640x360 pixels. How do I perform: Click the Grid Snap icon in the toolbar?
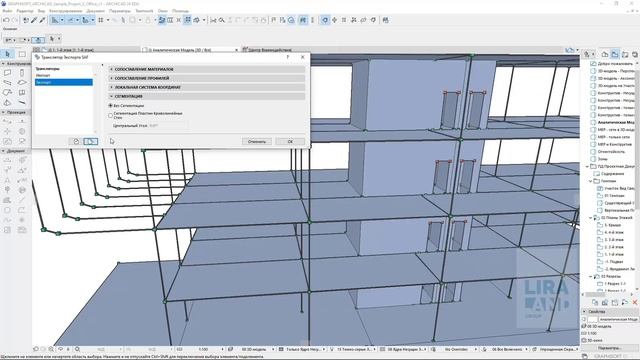click(100, 20)
